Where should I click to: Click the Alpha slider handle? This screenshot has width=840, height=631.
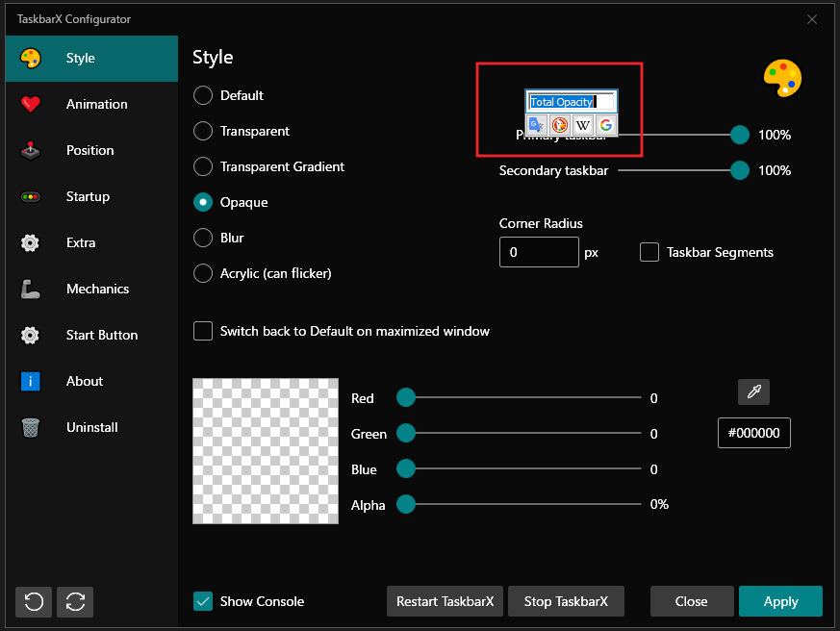pyautogui.click(x=406, y=504)
